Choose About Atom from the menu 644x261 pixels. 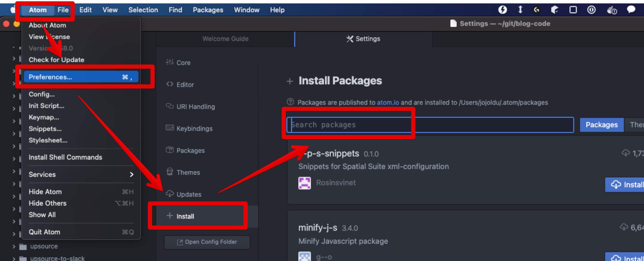tap(81, 25)
